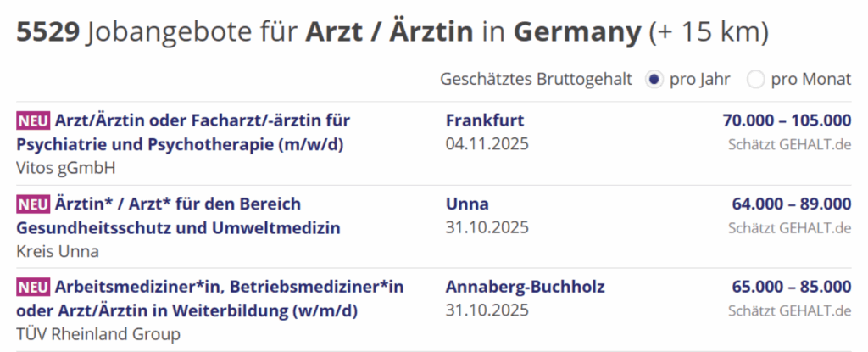
Task: Switch salary display to "pro Monat"
Action: click(755, 80)
